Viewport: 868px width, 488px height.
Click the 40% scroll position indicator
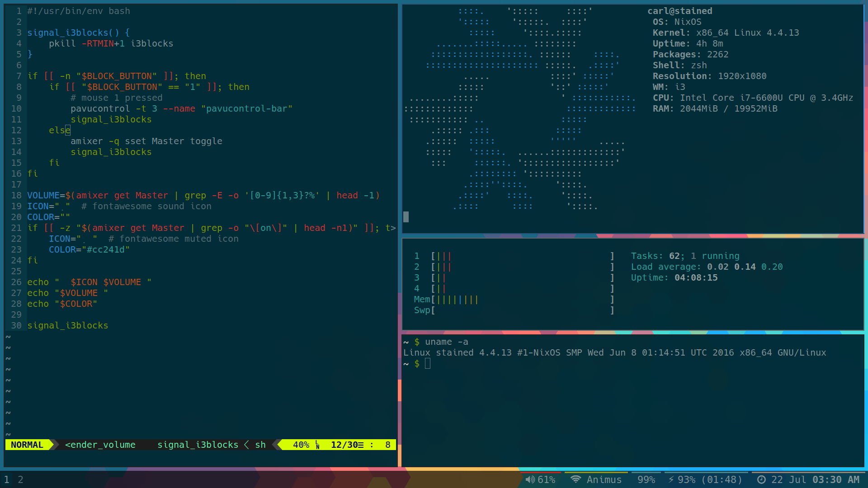pos(301,445)
